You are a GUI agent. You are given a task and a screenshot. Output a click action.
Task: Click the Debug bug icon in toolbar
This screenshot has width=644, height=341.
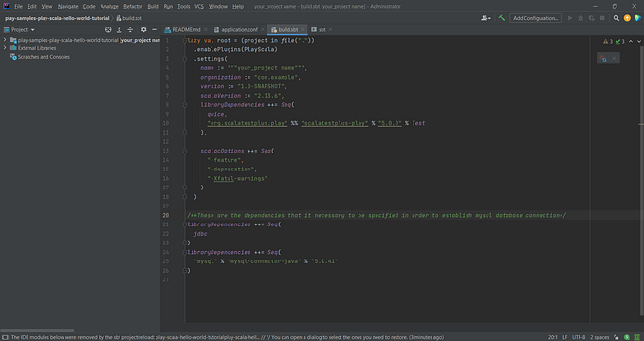pyautogui.click(x=580, y=18)
